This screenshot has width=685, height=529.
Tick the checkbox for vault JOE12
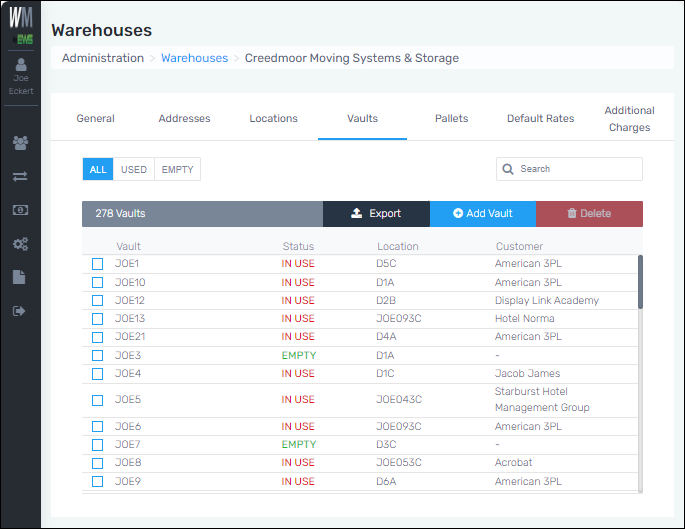(x=97, y=301)
